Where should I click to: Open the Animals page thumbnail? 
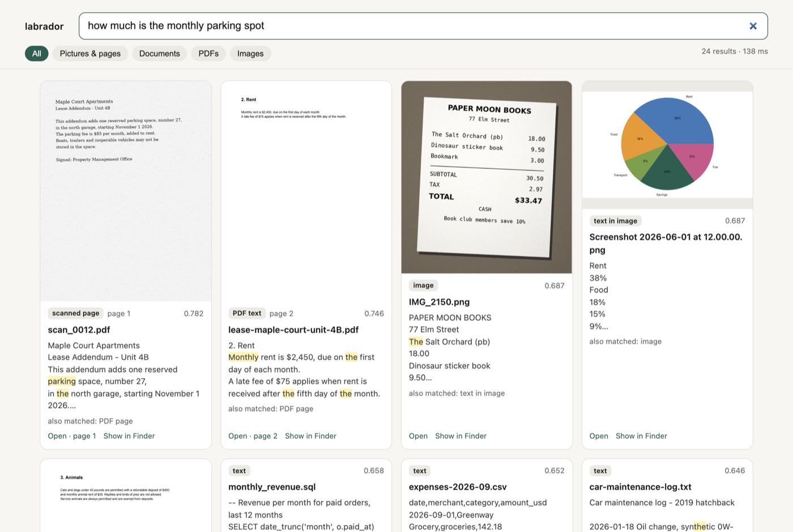126,495
